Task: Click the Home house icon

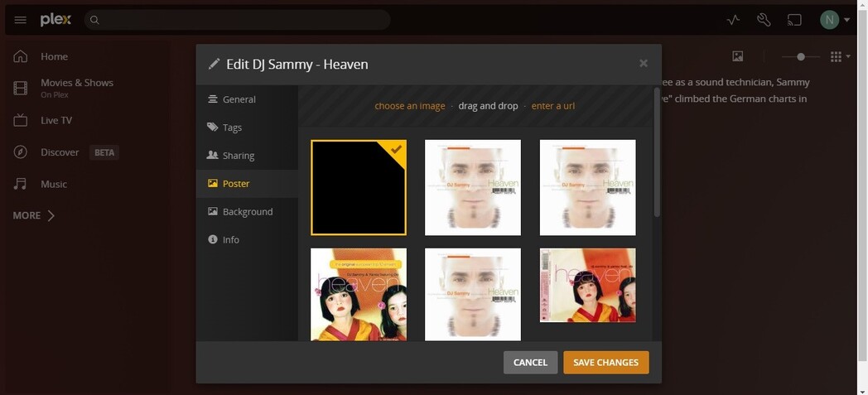Action: tap(21, 56)
